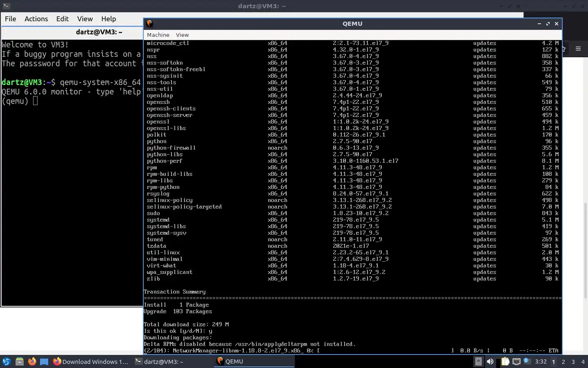Open the terminal's View menu
Screen dimensions: 588x368
pos(85,19)
